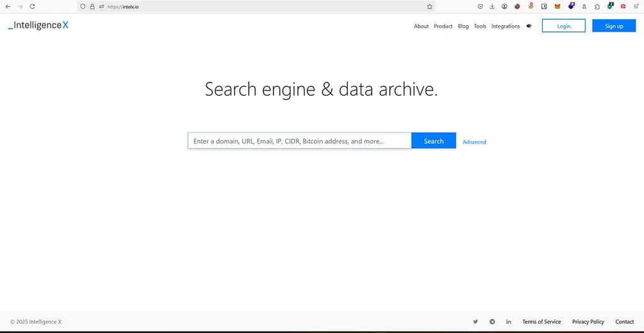
Task: Open the tracking protection shield icon
Action: pos(82,6)
